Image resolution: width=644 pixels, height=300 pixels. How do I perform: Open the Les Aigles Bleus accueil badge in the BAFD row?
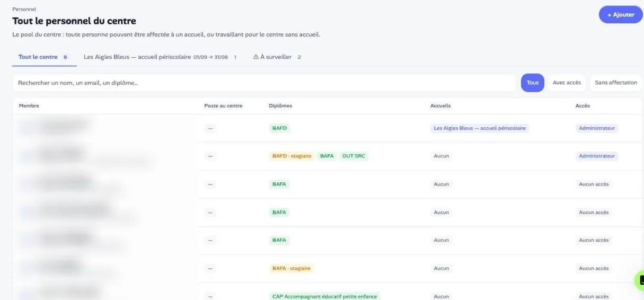point(480,128)
